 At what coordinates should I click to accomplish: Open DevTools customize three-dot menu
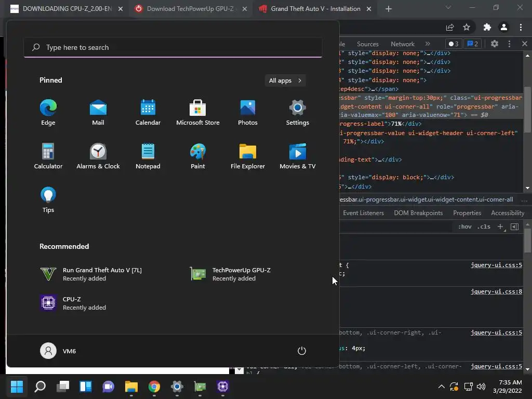pyautogui.click(x=509, y=44)
